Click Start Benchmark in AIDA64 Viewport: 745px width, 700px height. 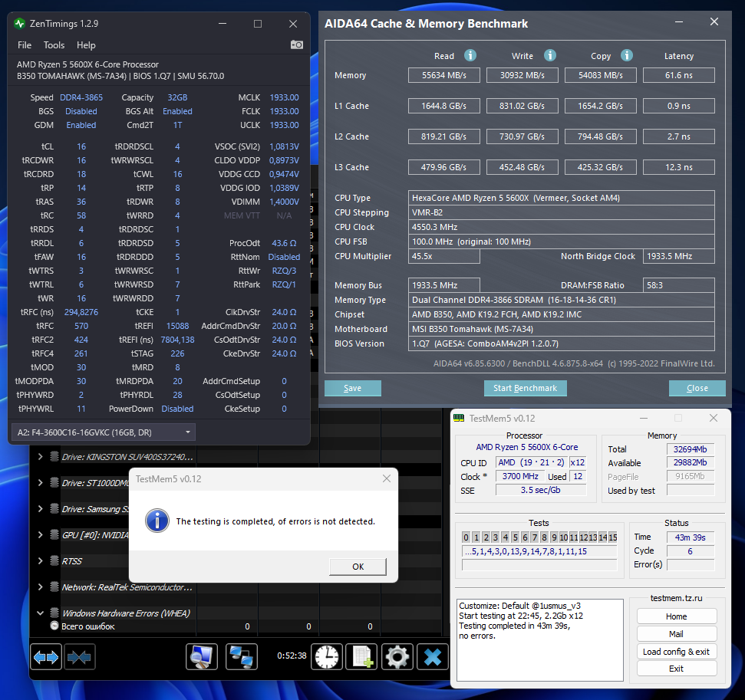pos(525,388)
